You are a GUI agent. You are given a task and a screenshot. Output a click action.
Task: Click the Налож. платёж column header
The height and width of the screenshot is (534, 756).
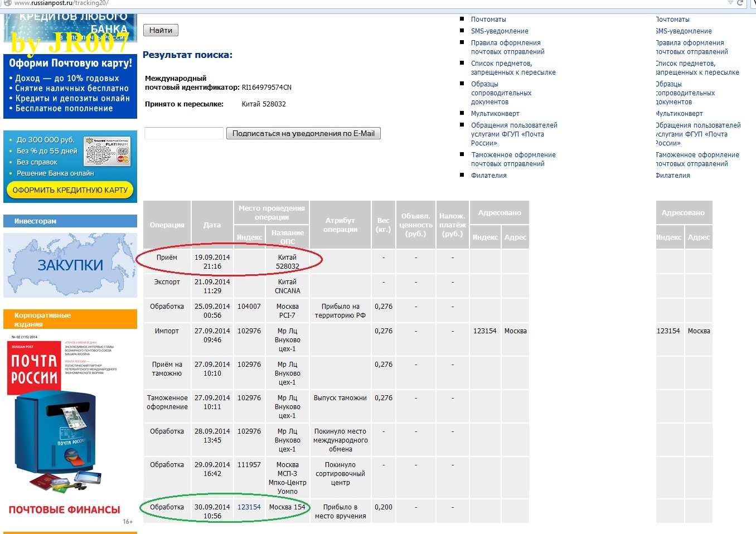pyautogui.click(x=453, y=225)
